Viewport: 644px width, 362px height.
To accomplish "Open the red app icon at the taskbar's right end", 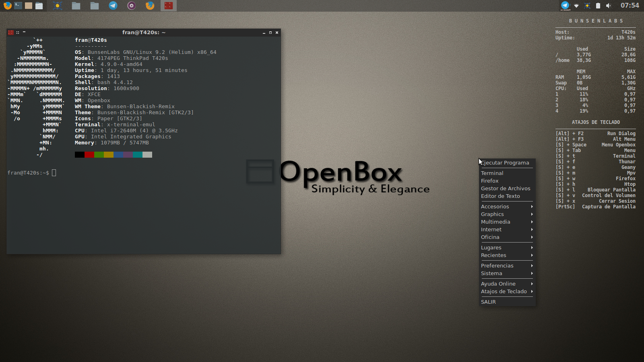I will pyautogui.click(x=168, y=6).
